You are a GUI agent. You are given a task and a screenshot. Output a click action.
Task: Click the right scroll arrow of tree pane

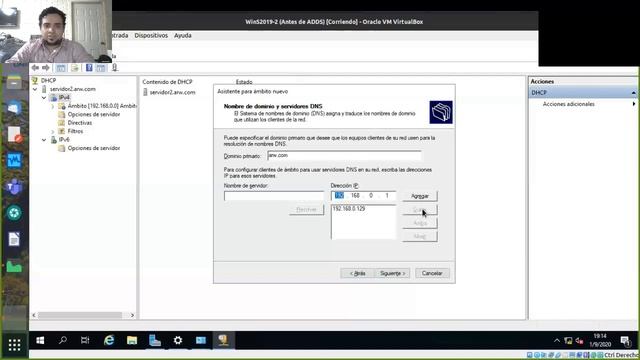coord(132,315)
